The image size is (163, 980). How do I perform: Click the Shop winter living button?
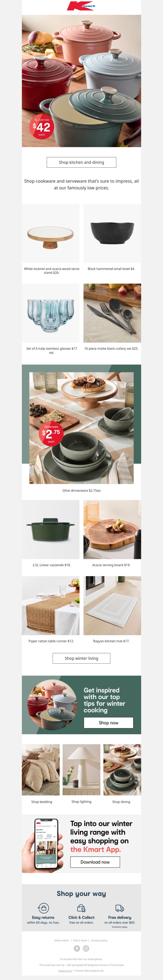click(x=81, y=658)
